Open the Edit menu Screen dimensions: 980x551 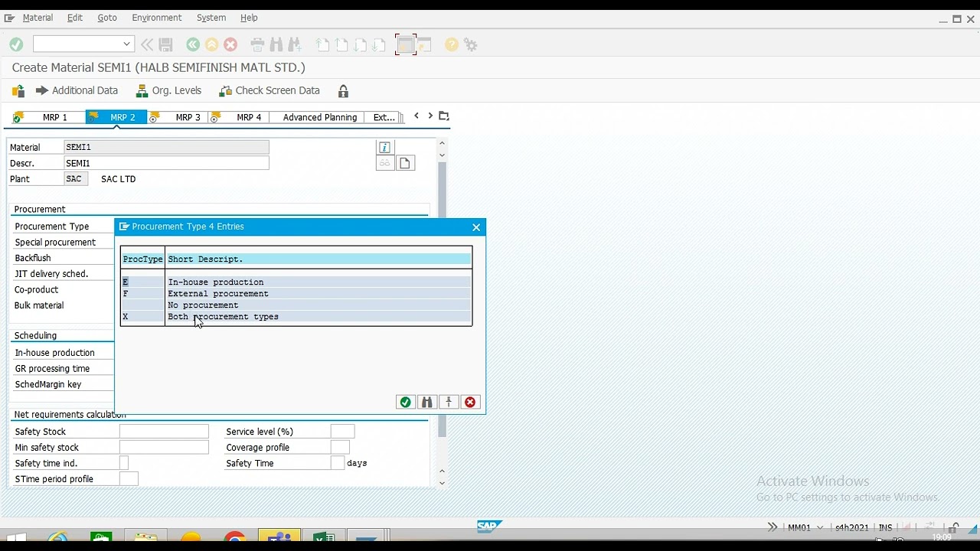click(x=75, y=18)
